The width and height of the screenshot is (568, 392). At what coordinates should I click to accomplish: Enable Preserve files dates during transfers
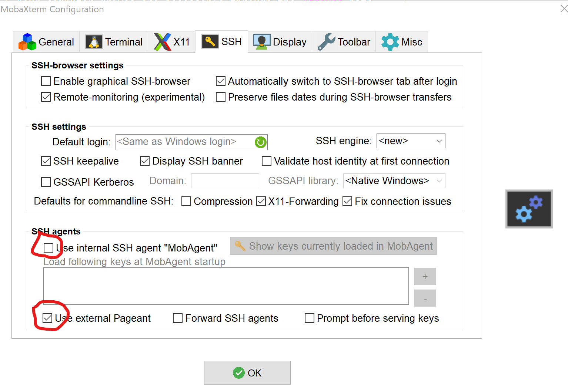tap(221, 97)
